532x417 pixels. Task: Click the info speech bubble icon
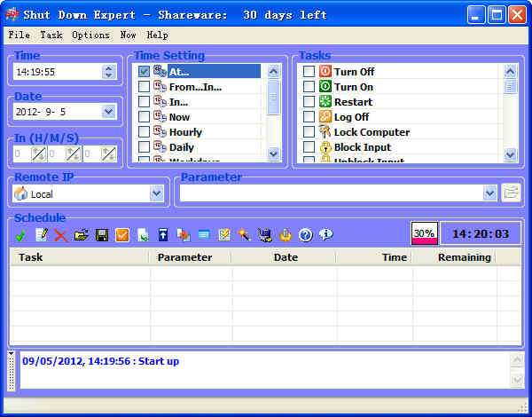click(326, 234)
